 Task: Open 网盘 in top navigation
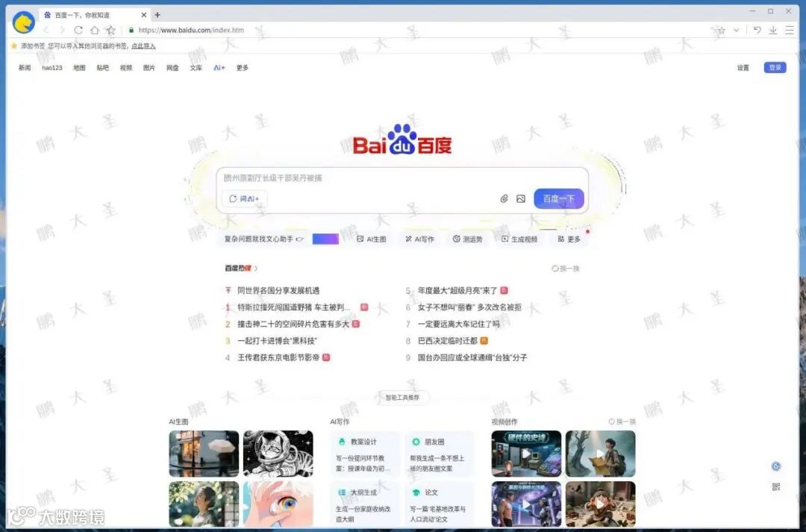coord(172,68)
